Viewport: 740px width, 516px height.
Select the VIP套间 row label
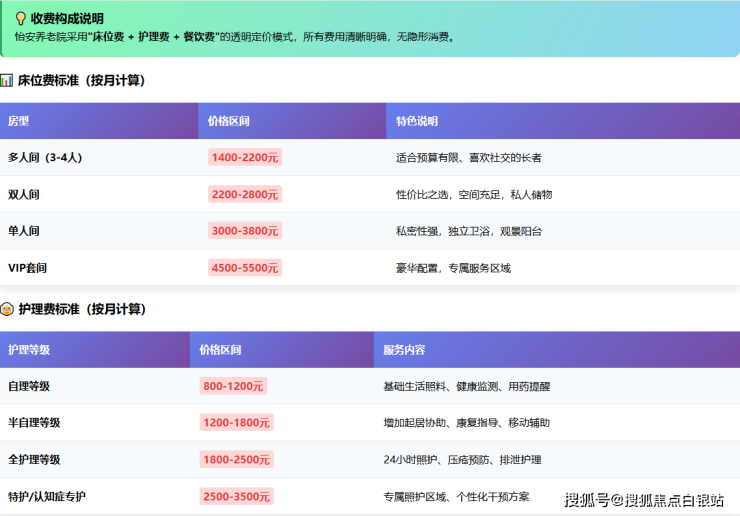28,268
